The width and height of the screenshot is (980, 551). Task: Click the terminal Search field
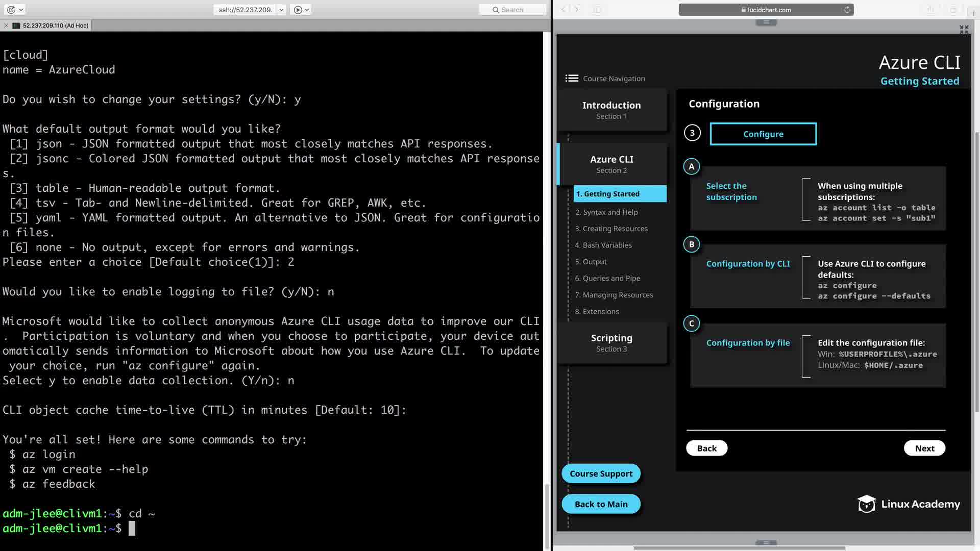point(512,10)
